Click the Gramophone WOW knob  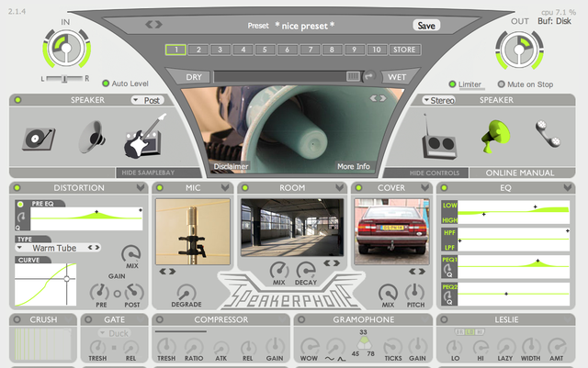coord(310,346)
